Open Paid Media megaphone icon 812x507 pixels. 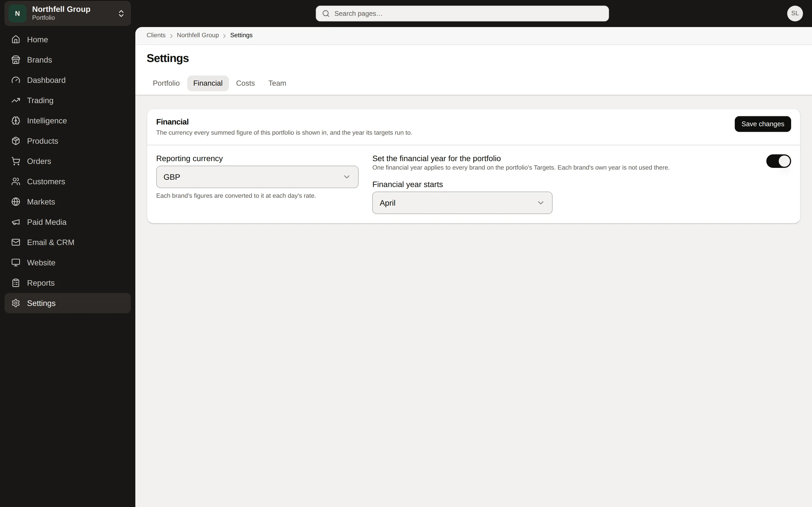tap(16, 222)
